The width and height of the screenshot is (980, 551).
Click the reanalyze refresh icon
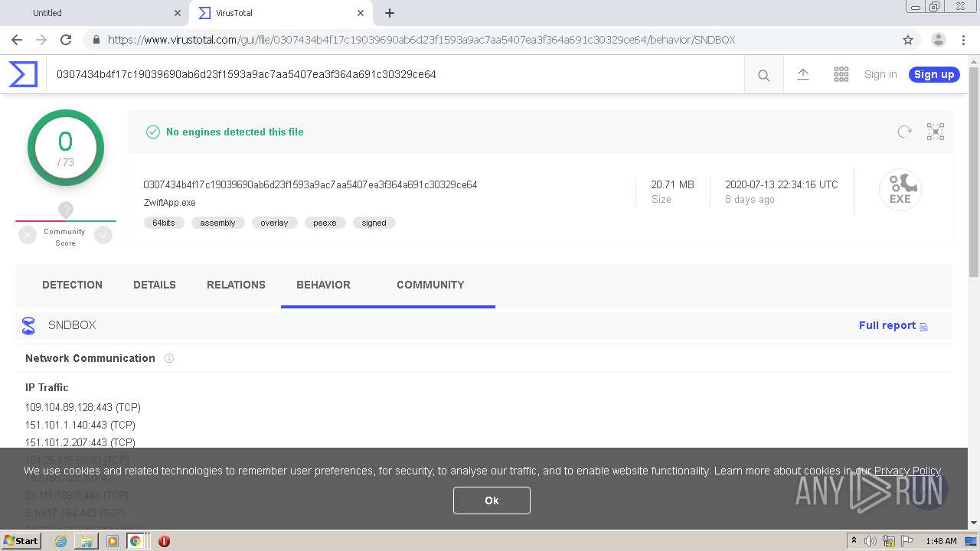[x=905, y=132]
